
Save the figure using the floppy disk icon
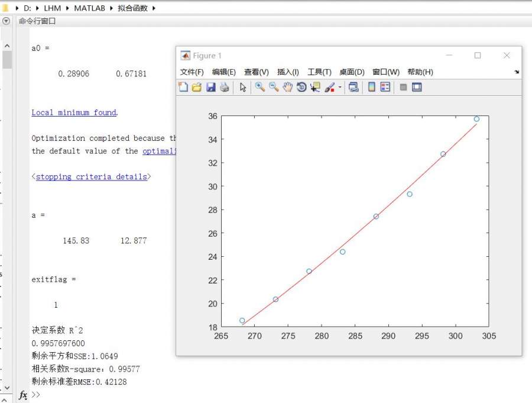click(x=211, y=88)
